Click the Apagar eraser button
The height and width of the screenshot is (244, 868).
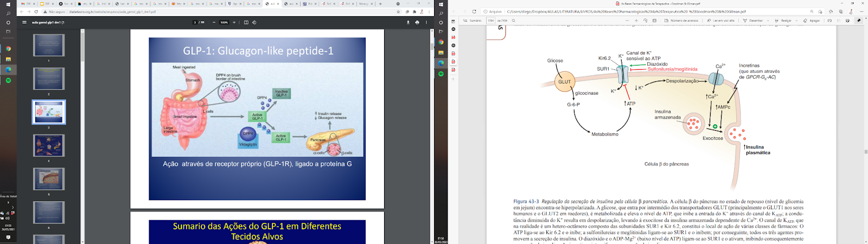click(x=812, y=21)
